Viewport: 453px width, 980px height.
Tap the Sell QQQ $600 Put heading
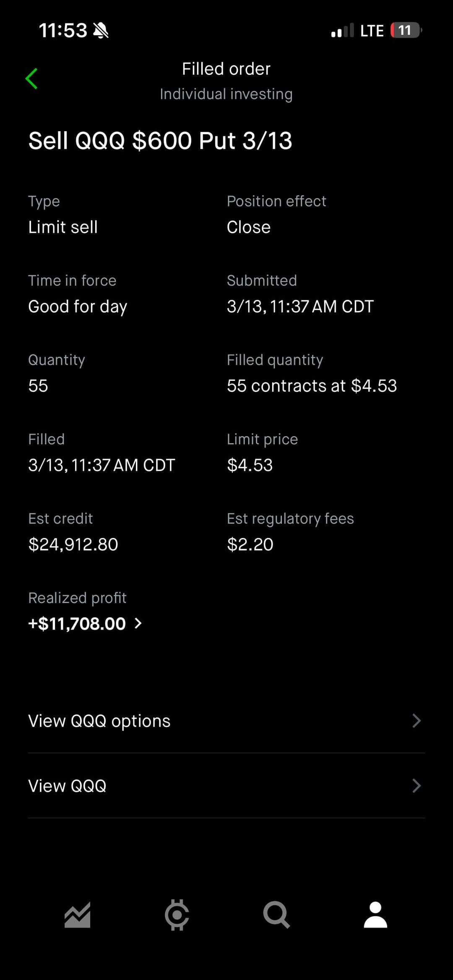pos(160,140)
